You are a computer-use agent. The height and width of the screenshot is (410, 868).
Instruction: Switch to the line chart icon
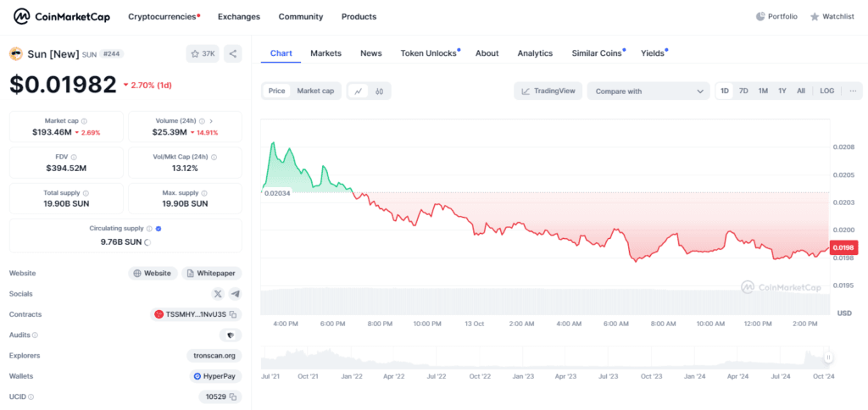click(359, 91)
